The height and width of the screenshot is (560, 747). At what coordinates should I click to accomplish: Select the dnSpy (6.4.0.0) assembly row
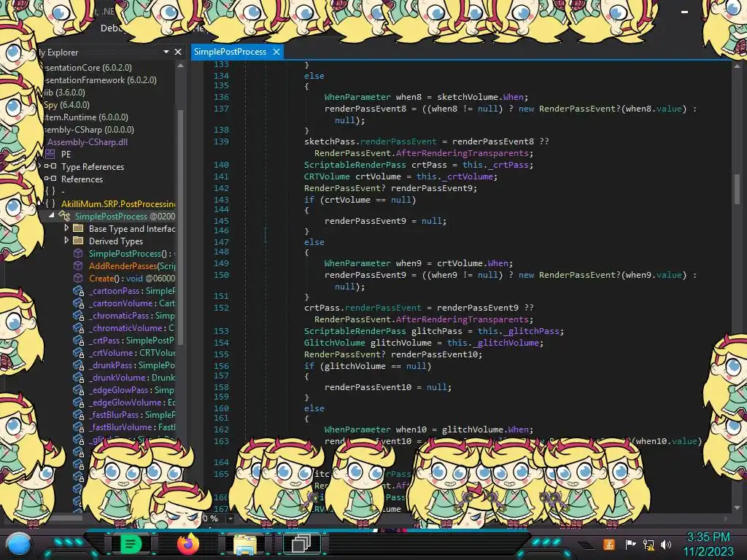pyautogui.click(x=66, y=105)
